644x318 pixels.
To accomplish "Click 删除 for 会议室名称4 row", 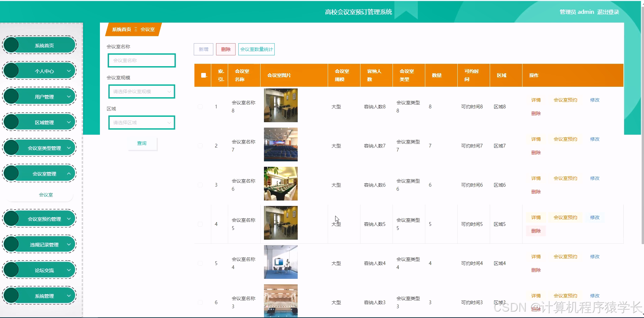I will 536,270.
